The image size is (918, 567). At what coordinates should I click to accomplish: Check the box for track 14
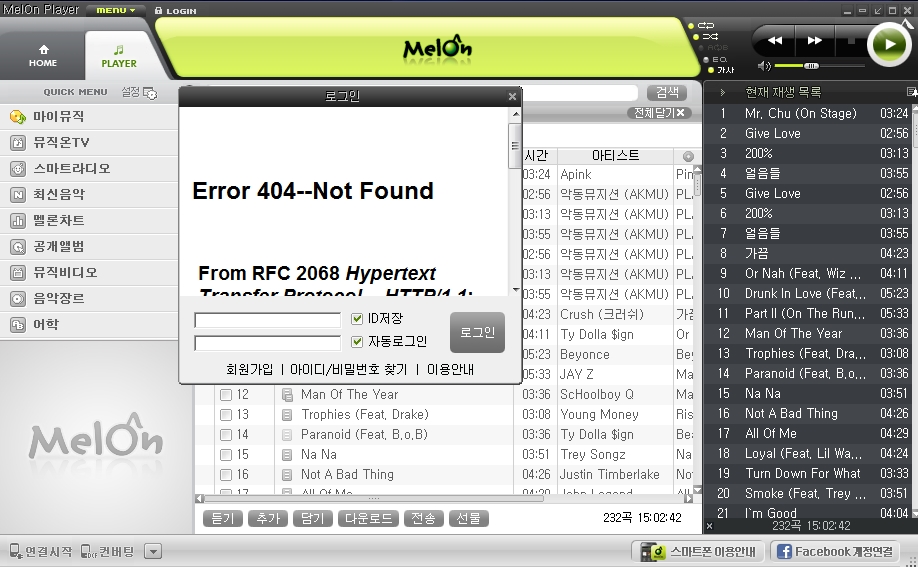coord(225,435)
